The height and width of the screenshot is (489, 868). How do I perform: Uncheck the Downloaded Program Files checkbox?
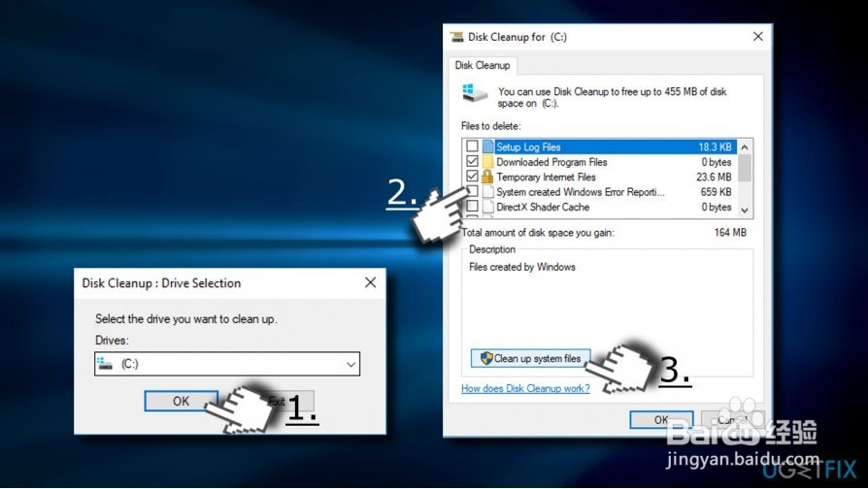472,161
